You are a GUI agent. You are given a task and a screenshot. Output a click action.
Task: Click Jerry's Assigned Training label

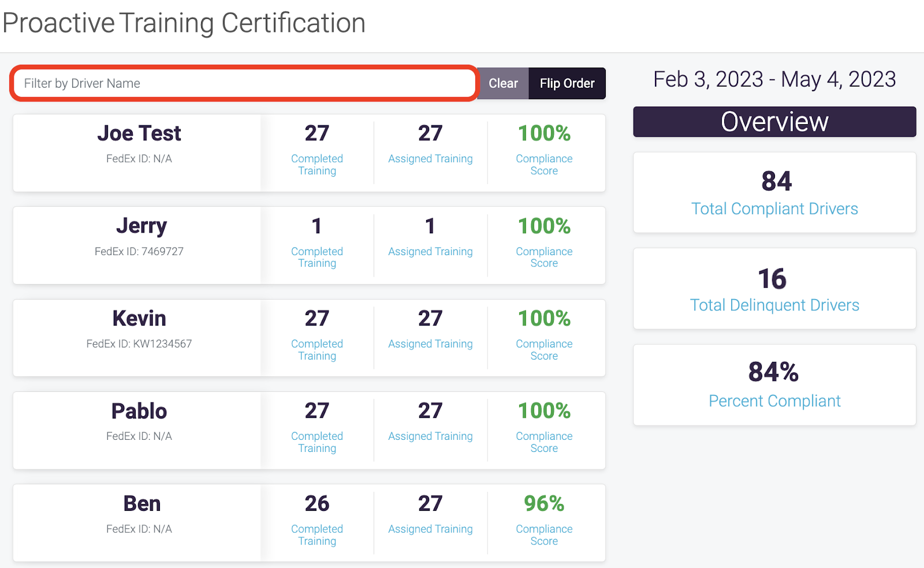pos(430,252)
